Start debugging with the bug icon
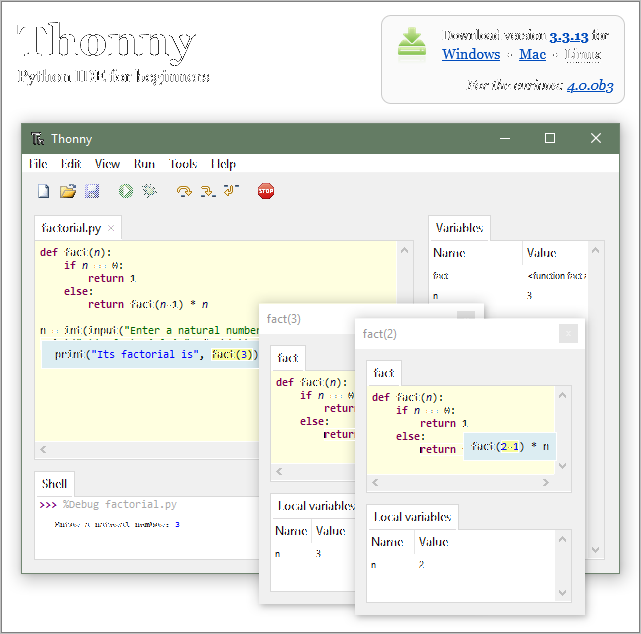Screen dimensions: 641x634 [149, 191]
